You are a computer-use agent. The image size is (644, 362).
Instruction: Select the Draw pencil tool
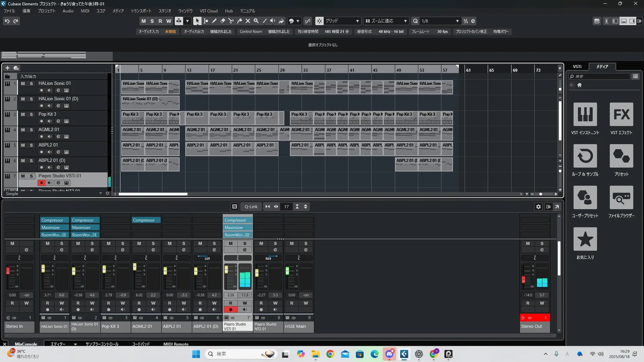(x=214, y=21)
